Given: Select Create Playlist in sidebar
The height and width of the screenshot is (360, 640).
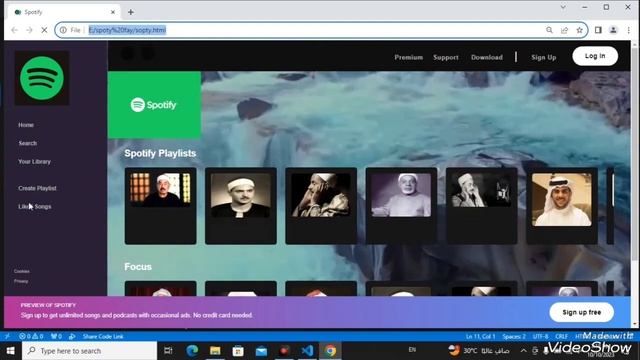Looking at the screenshot, I should [37, 188].
